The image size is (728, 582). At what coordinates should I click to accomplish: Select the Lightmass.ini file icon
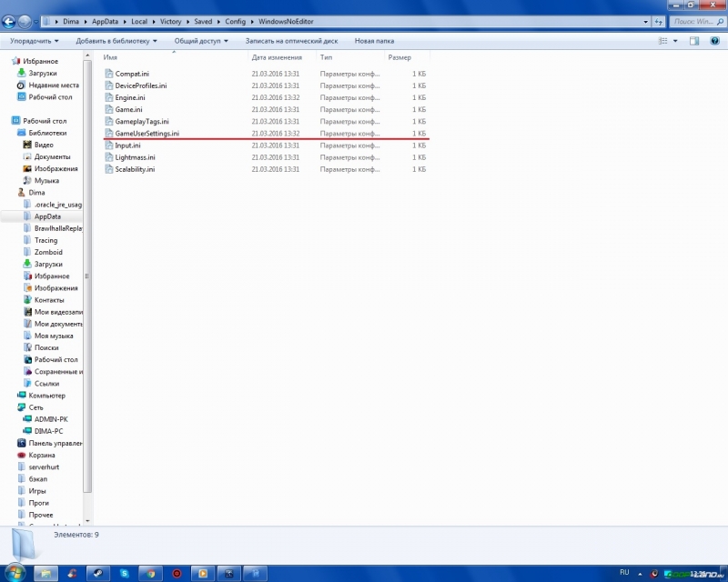click(109, 157)
